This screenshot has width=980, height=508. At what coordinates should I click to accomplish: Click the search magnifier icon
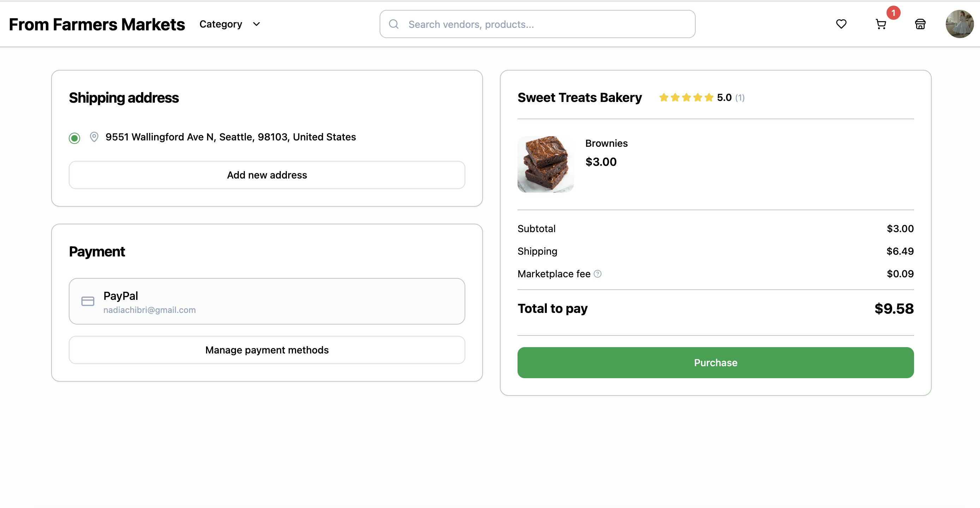394,24
